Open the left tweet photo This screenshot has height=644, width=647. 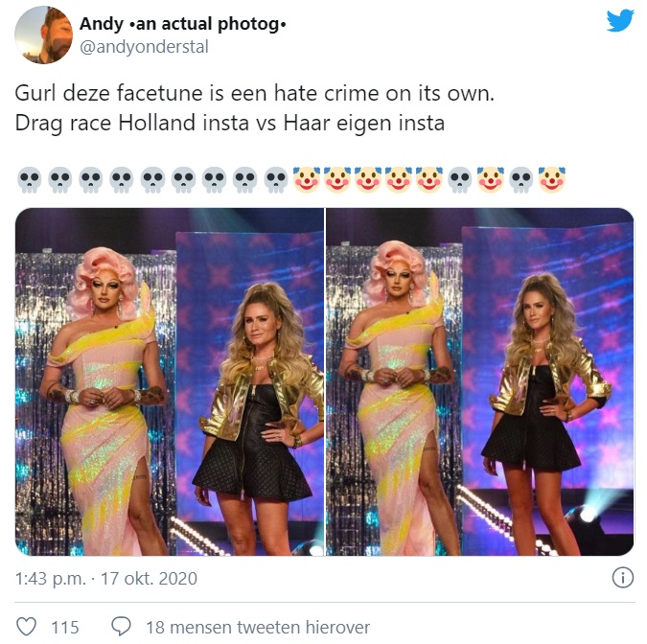[x=170, y=382]
